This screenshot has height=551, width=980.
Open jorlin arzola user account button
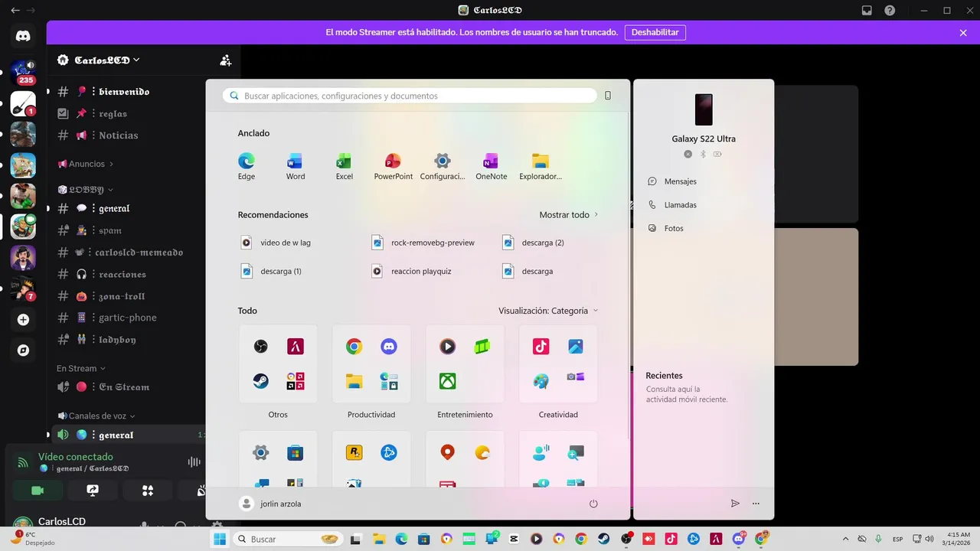pyautogui.click(x=270, y=504)
